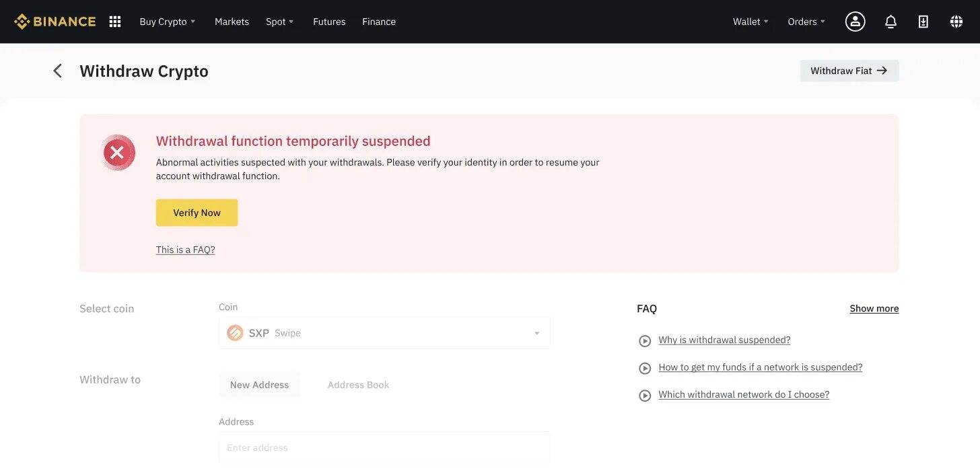Expand the Wallet dropdown
980x471 pixels.
click(x=751, y=22)
